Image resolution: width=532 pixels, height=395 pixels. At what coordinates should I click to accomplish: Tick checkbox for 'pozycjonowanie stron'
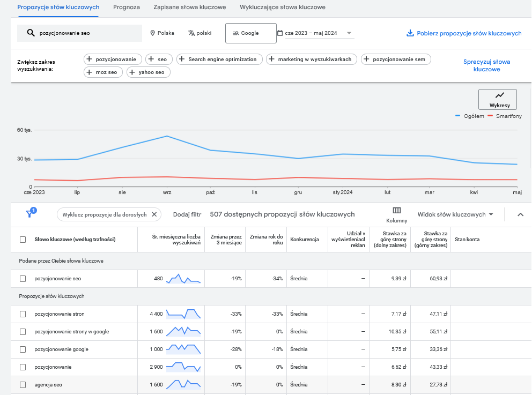(x=23, y=314)
